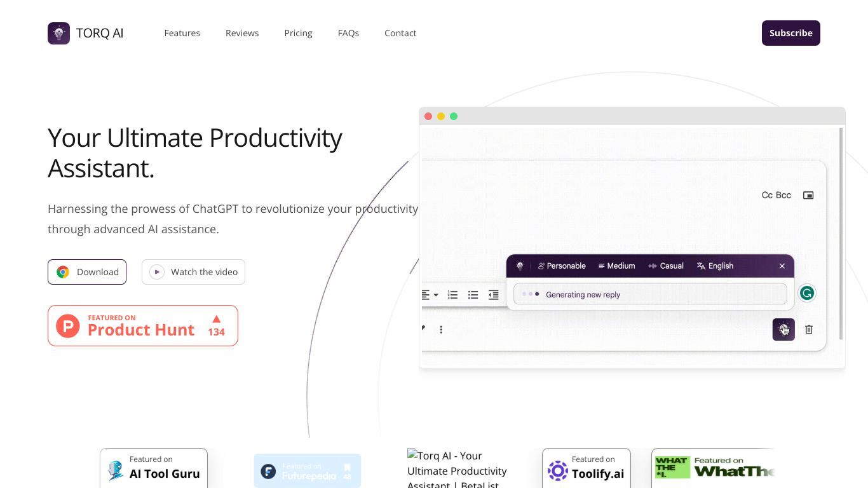Image resolution: width=868 pixels, height=488 pixels.
Task: Click the Toolify.ai purple gear logo
Action: 558,471
